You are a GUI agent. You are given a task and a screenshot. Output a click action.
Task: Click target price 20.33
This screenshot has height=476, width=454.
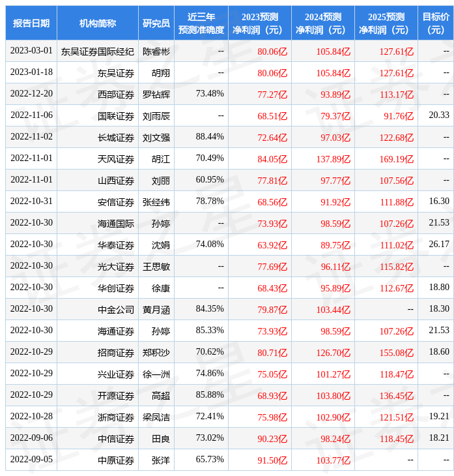coord(439,115)
